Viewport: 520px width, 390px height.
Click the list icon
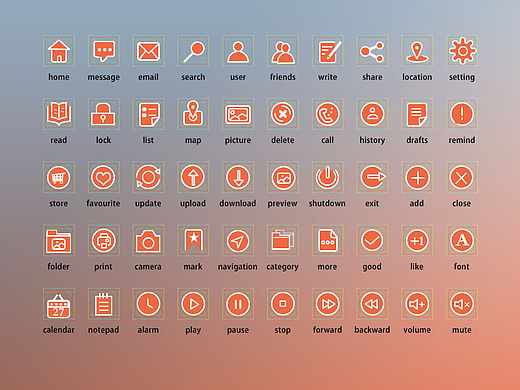[148, 114]
